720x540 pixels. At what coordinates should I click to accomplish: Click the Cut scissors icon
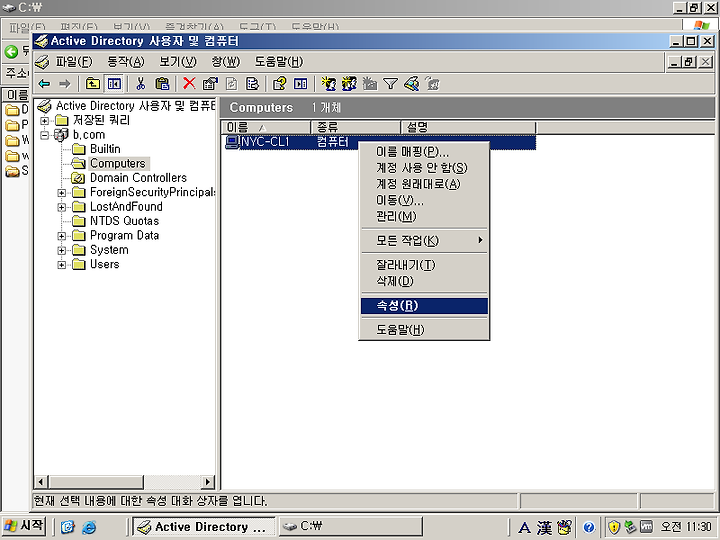click(141, 84)
